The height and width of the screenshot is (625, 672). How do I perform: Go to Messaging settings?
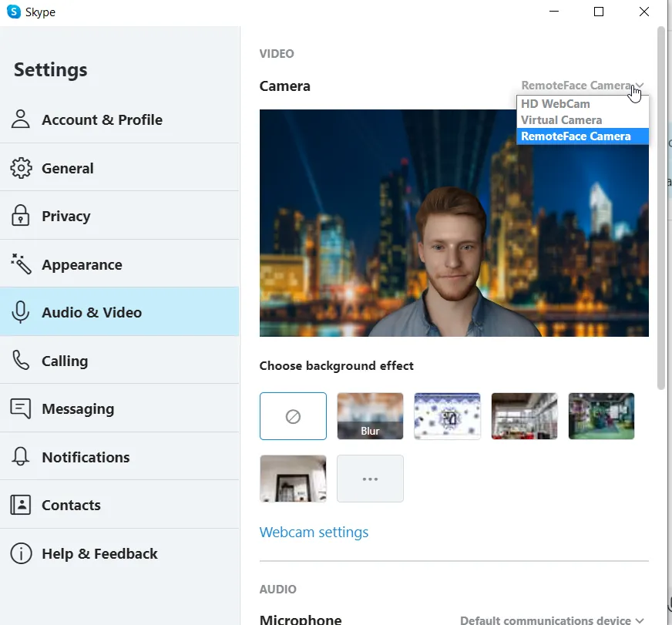click(x=119, y=408)
